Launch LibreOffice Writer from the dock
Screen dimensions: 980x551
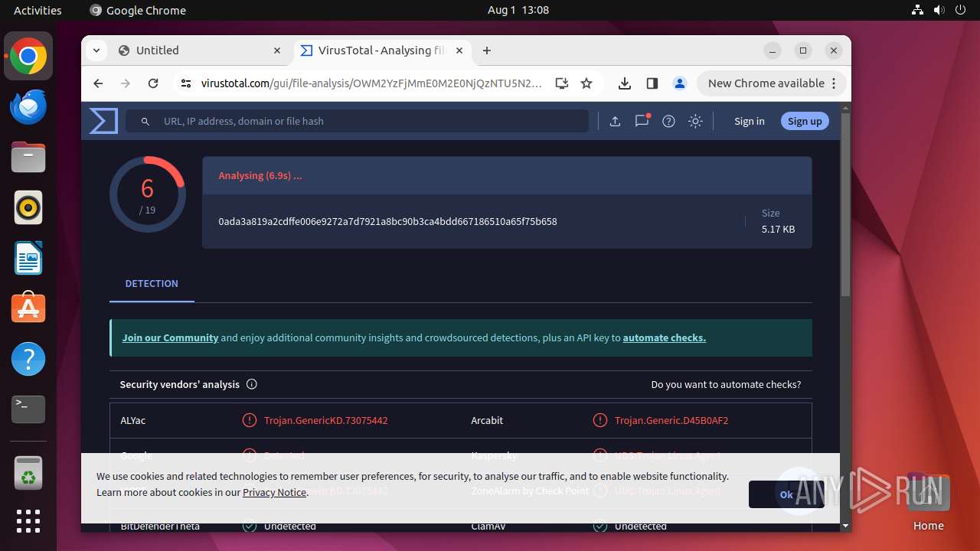tap(28, 258)
